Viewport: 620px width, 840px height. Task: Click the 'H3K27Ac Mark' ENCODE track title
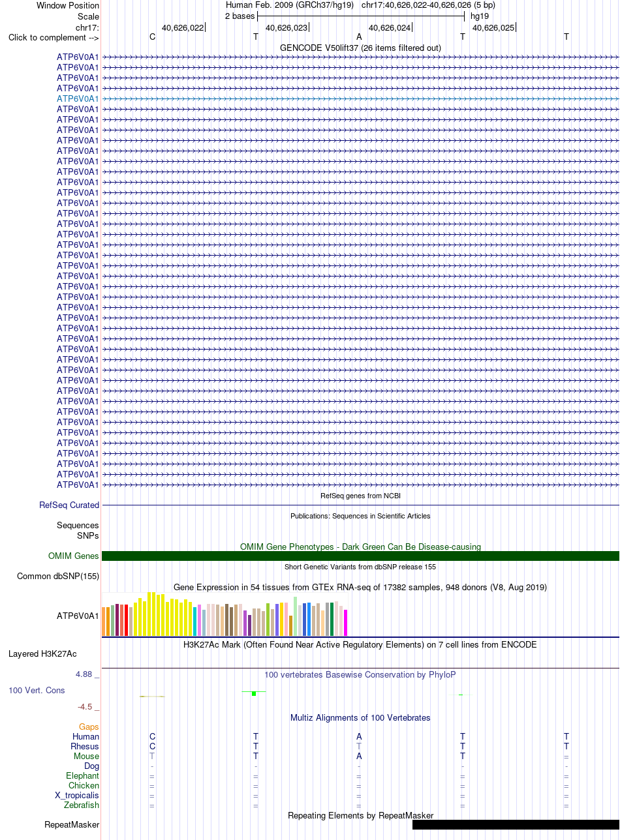pyautogui.click(x=360, y=645)
